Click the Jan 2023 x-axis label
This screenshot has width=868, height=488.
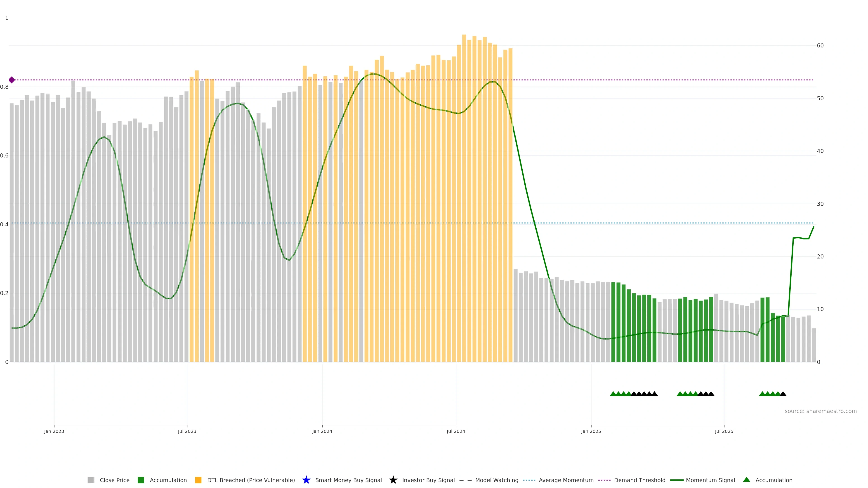click(x=54, y=431)
